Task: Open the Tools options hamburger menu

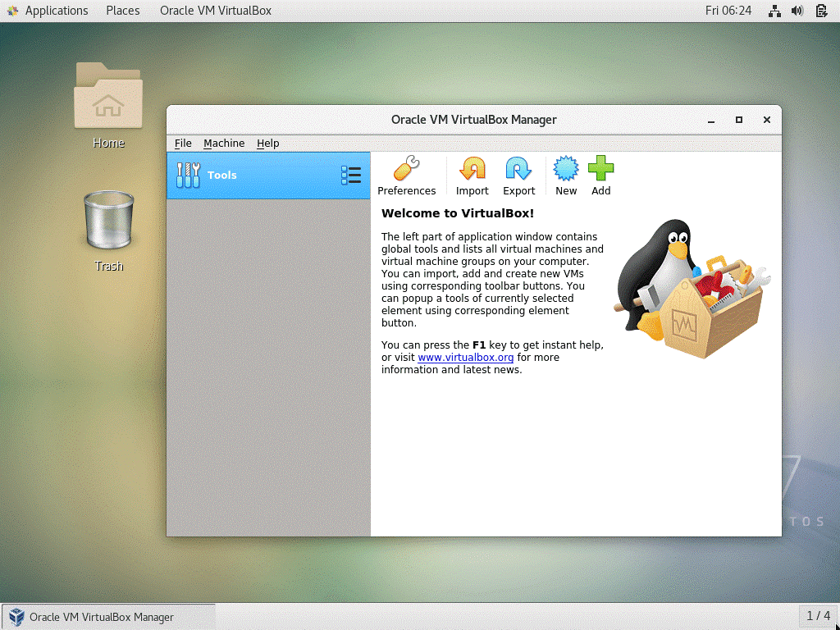Action: [x=351, y=175]
